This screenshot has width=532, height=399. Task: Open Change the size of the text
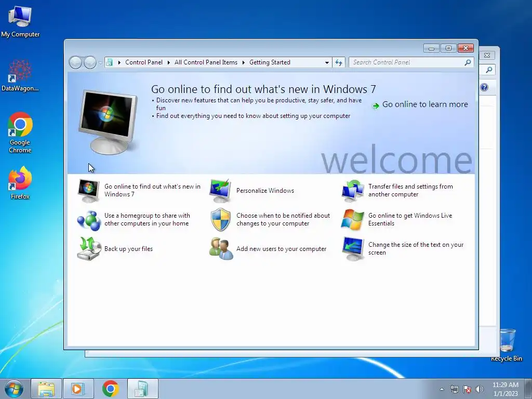click(416, 249)
